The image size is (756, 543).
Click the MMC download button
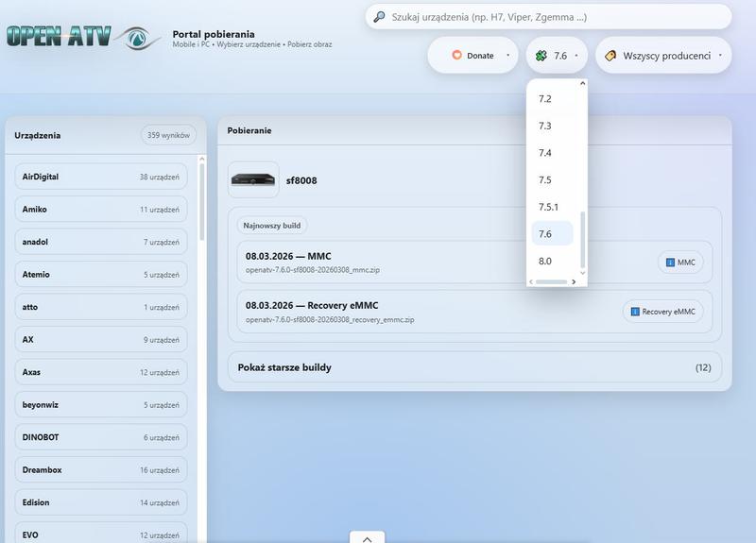(680, 263)
